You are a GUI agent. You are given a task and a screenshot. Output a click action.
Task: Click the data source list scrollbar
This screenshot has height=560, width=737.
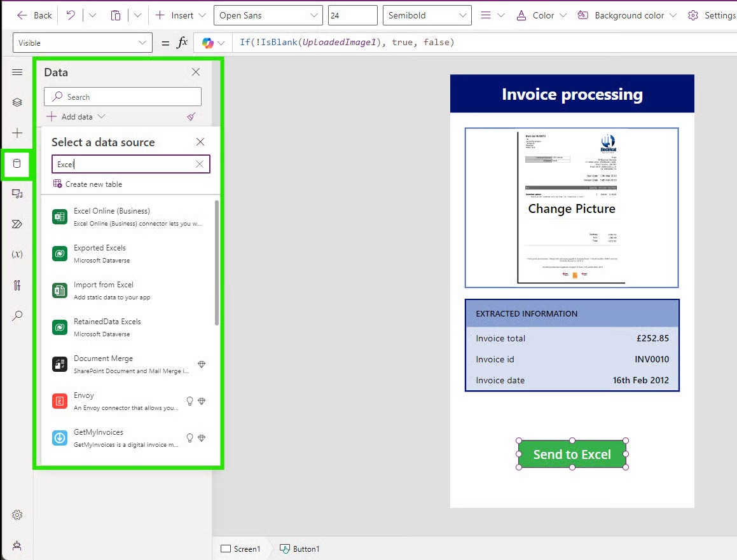[x=217, y=263]
